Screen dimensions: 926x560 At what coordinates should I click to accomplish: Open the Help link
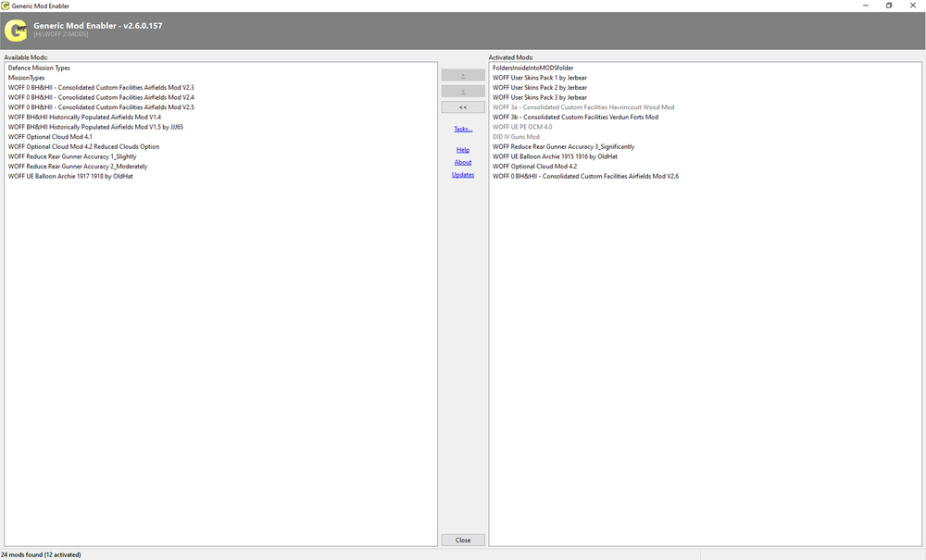tap(463, 150)
